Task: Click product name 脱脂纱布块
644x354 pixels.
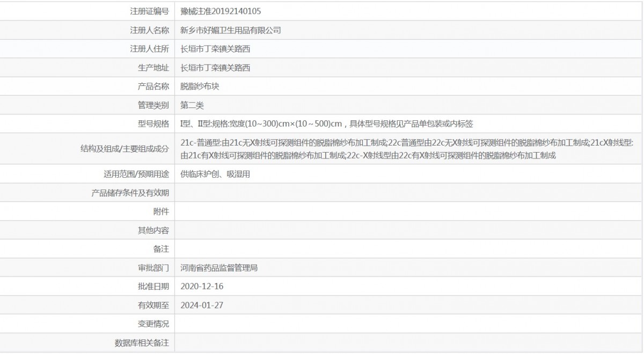Action: [x=200, y=86]
